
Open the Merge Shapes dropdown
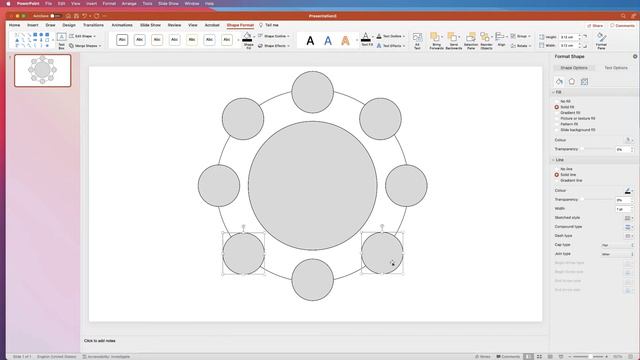85,46
